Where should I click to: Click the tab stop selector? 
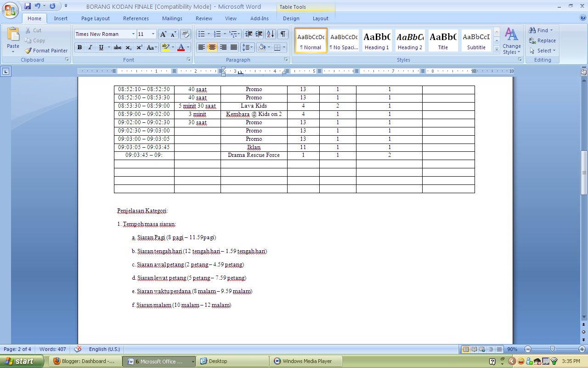[6, 71]
